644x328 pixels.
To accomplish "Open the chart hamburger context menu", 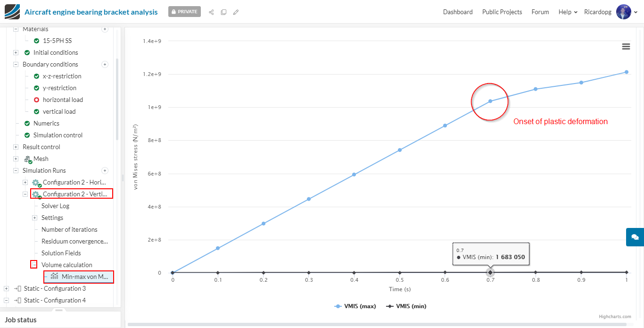I will point(626,46).
